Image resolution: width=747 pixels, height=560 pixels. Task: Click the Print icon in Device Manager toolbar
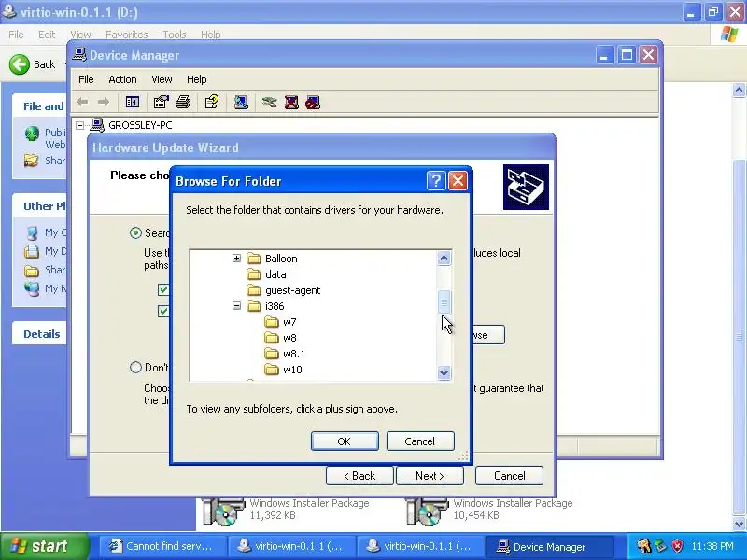tap(183, 102)
